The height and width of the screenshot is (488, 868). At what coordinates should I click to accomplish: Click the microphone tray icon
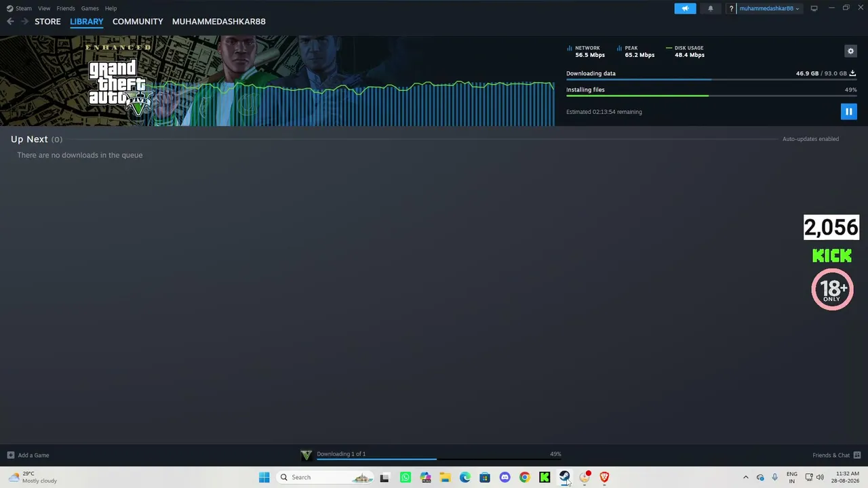(x=774, y=477)
